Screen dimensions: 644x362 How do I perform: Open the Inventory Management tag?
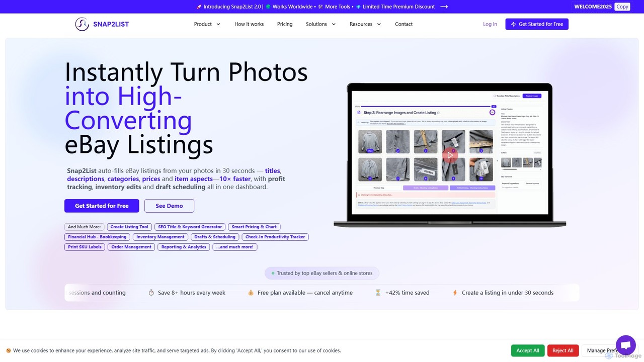pyautogui.click(x=160, y=237)
